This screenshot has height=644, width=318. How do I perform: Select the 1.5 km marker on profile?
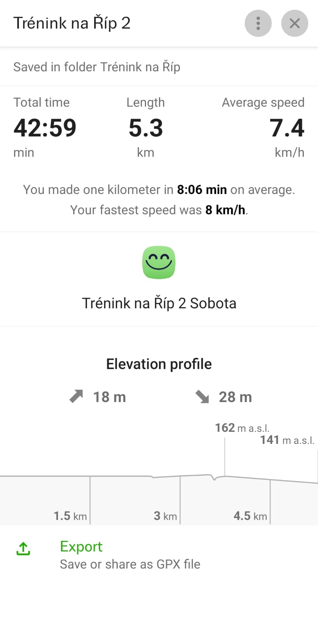point(70,516)
